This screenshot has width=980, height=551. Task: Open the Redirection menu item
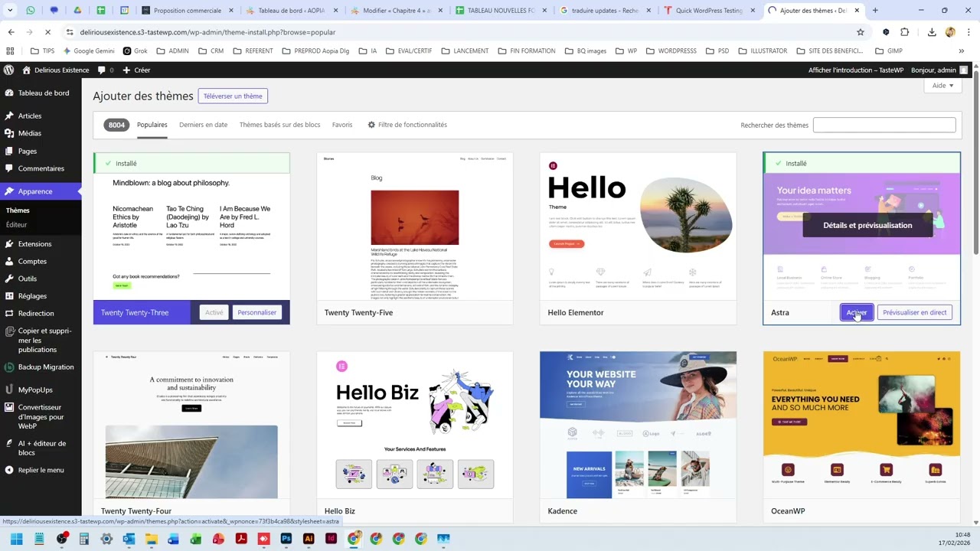(41, 313)
